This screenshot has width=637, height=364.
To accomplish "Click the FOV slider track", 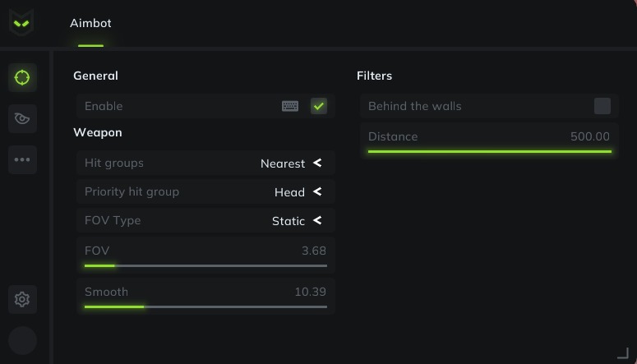I will click(205, 265).
